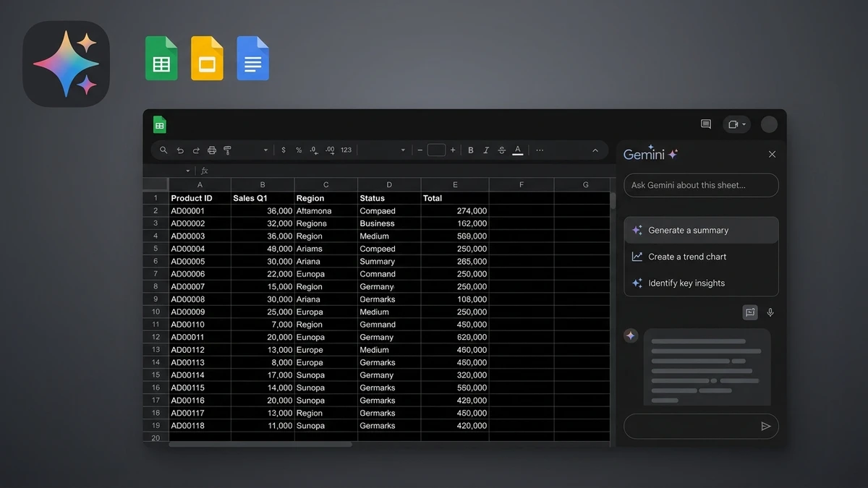Click the horizontal scrollbar under the sheet
The width and height of the screenshot is (868, 488).
260,444
